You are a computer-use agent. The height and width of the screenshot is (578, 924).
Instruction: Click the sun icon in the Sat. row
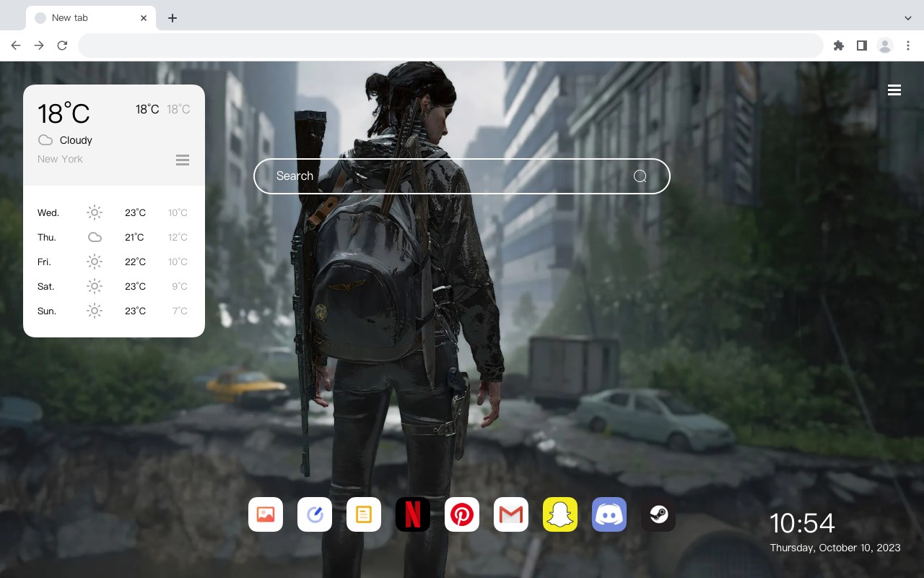point(95,286)
